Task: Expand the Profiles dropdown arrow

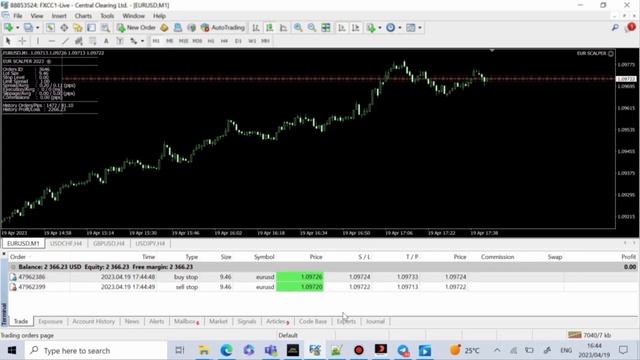Action: pos(37,28)
